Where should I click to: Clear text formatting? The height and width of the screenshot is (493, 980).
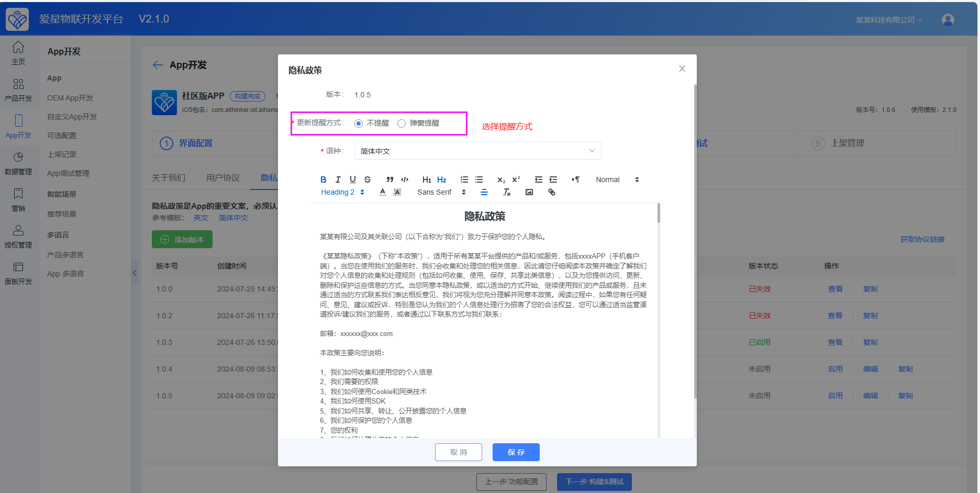pos(507,192)
